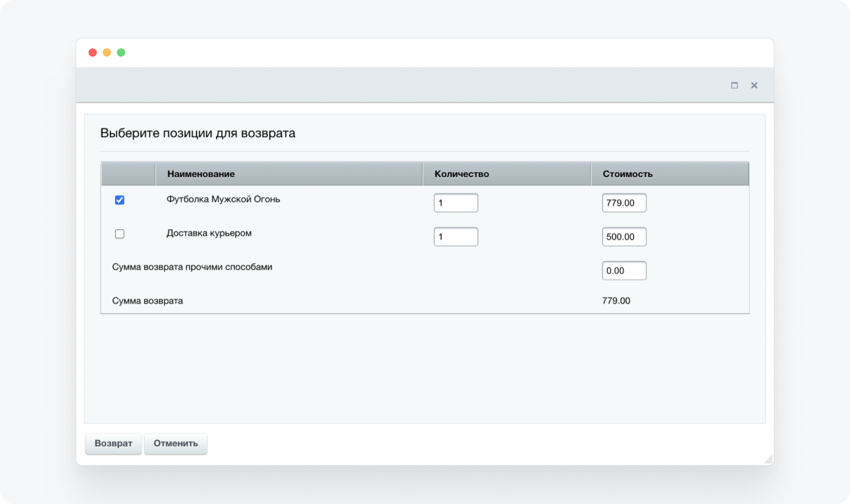Click quantity field for Доставка курьером
Viewport: 850px width, 504px height.
coord(456,236)
